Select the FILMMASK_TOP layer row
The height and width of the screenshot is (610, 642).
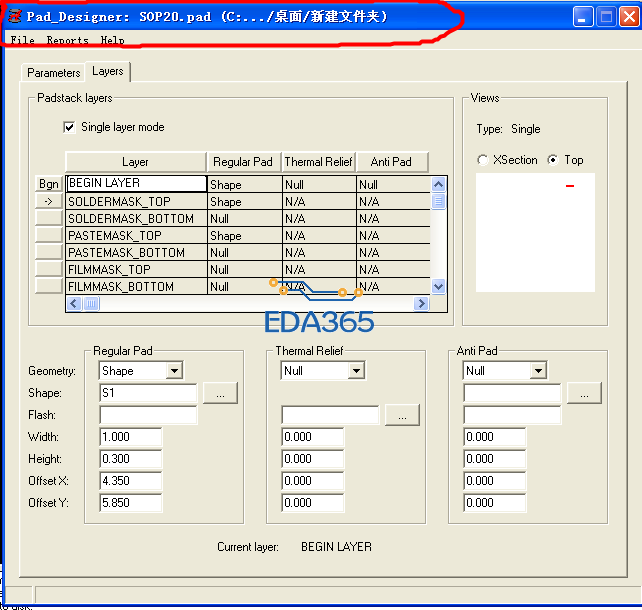136,269
